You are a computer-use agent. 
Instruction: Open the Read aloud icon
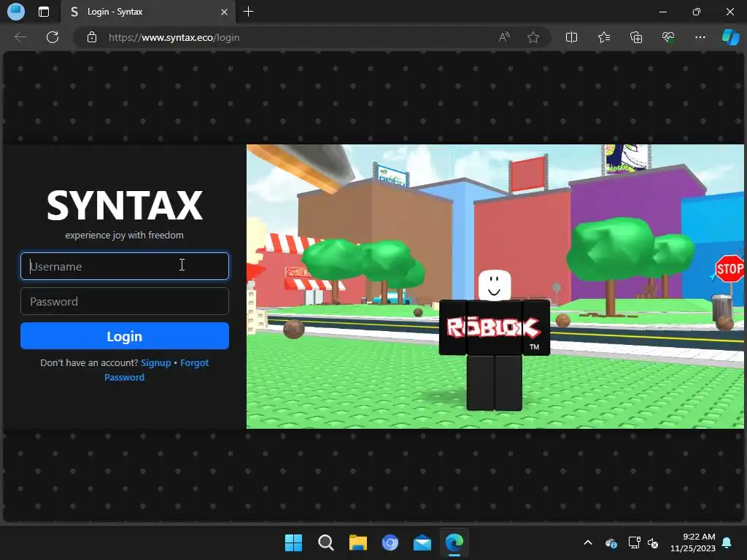pos(504,37)
